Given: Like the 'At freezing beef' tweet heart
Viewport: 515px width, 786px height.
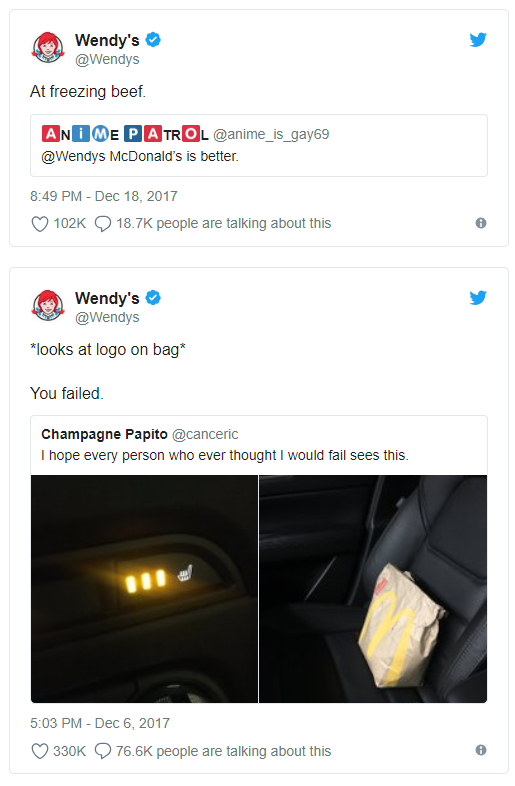Looking at the screenshot, I should [x=40, y=224].
